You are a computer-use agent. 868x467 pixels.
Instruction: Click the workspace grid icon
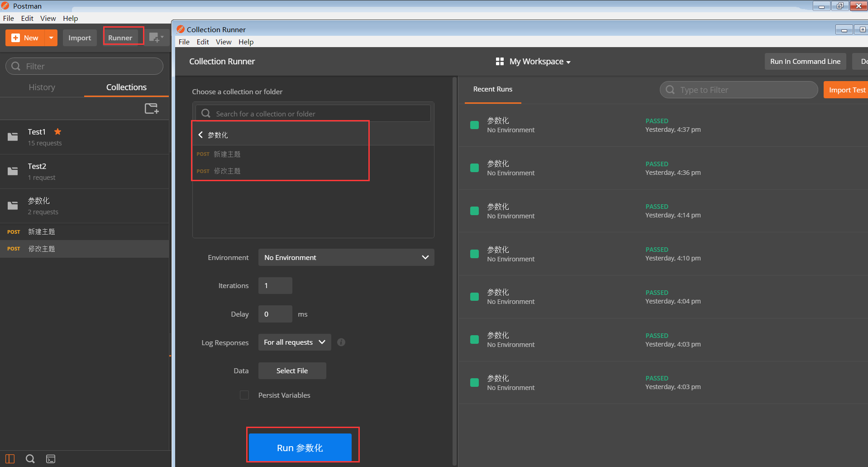[x=500, y=61]
